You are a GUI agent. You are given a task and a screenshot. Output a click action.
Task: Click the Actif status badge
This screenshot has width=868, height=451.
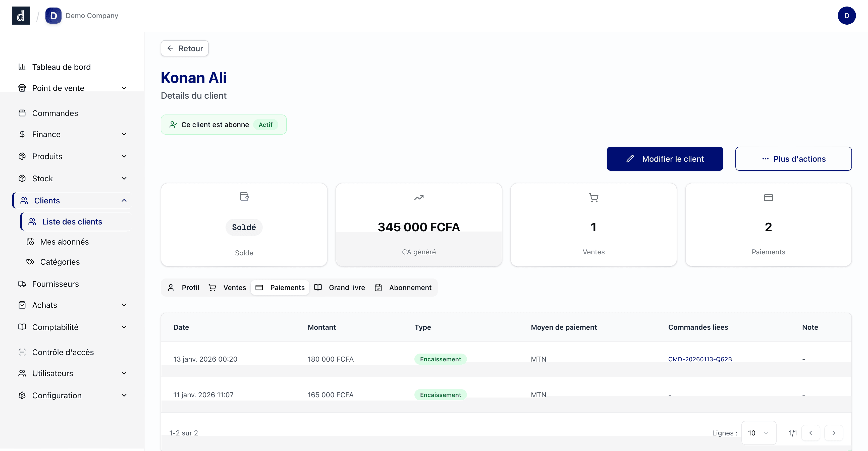pyautogui.click(x=266, y=124)
